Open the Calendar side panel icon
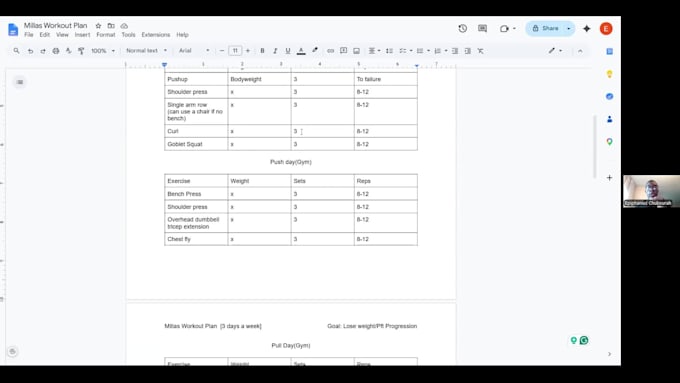The width and height of the screenshot is (680, 383). [609, 51]
